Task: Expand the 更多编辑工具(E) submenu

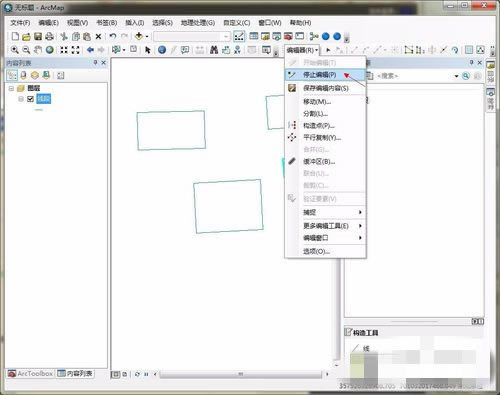Action: 325,226
